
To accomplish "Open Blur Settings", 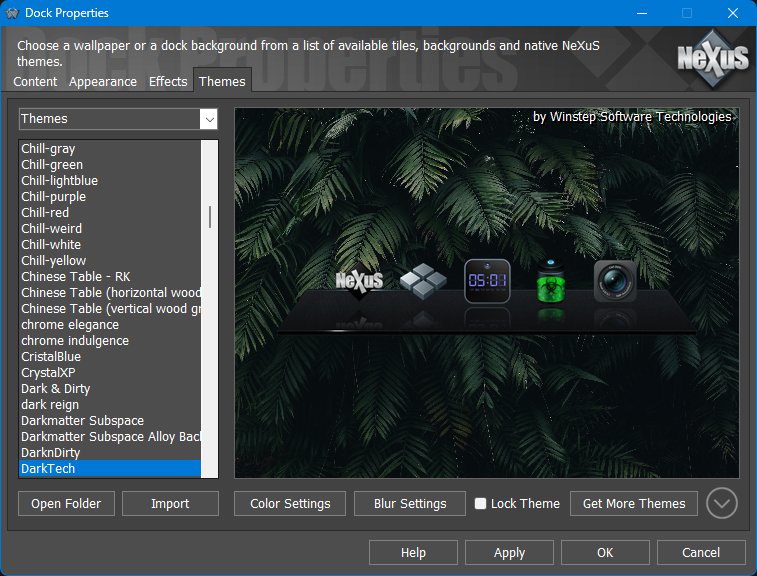I will click(x=410, y=504).
